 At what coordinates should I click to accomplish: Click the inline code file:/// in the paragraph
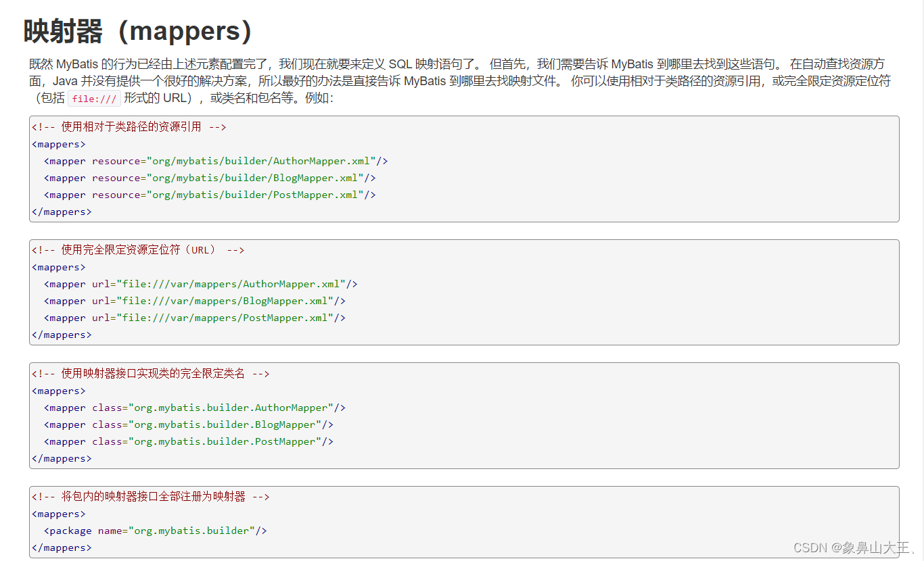(95, 99)
